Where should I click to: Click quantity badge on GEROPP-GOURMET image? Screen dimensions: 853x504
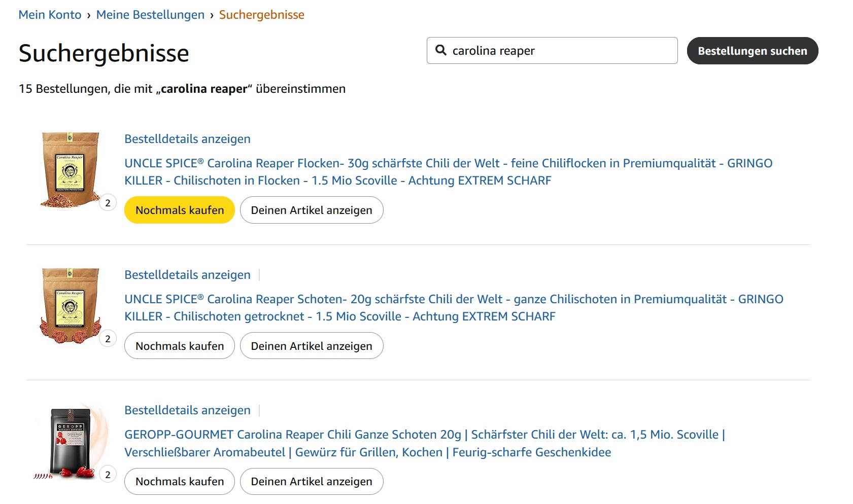[x=108, y=475]
